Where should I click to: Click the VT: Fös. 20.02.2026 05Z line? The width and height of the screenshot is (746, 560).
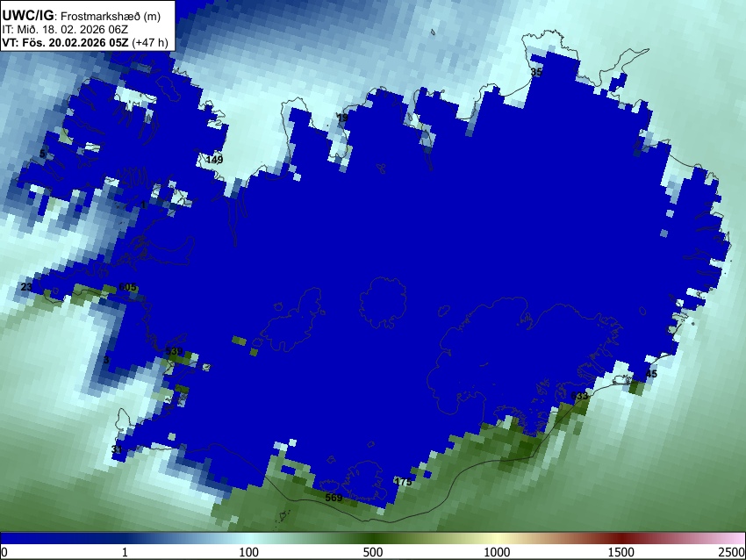coord(84,42)
